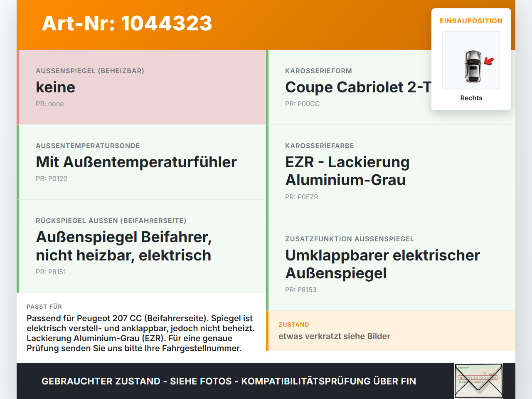This screenshot has height=399, width=532.
Task: Click GEBRAUCHTER ZUSTAND - SIEHE FOTOS footer text
Action: (229, 381)
